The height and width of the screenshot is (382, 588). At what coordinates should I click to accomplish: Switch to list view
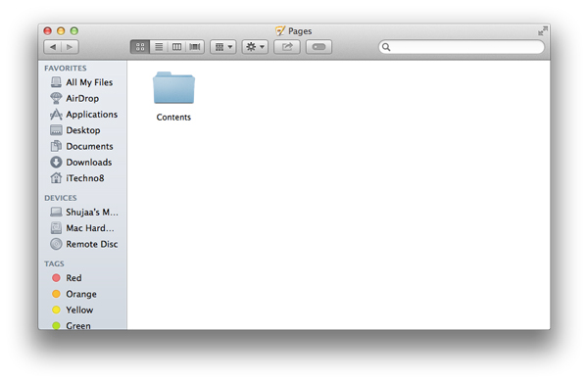coord(159,47)
